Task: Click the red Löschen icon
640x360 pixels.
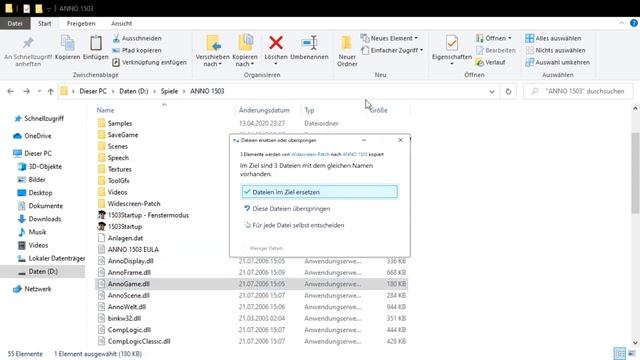Action: (276, 42)
